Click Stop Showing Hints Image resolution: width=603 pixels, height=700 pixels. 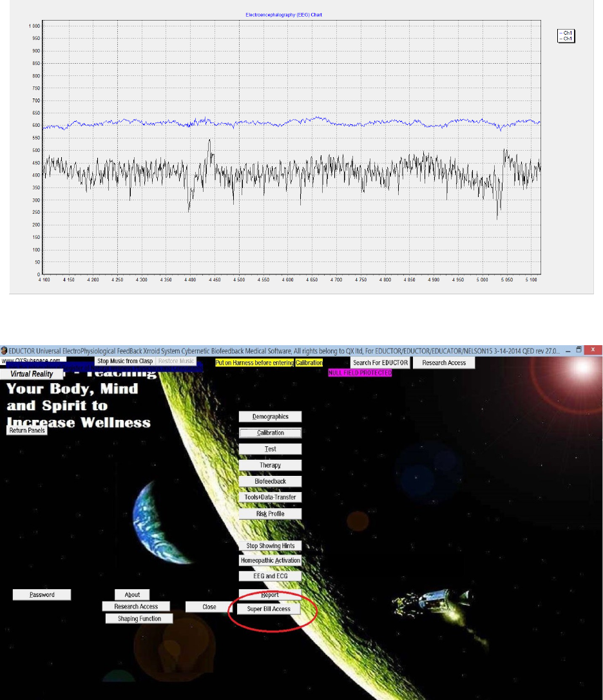coord(270,545)
